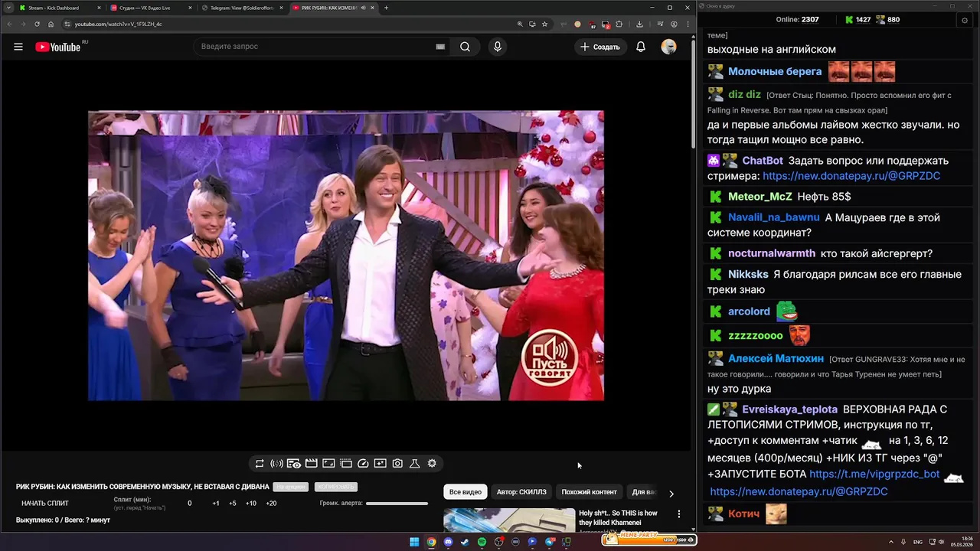980x551 pixels.
Task: Open the Windows Start menu
Action: (x=414, y=542)
